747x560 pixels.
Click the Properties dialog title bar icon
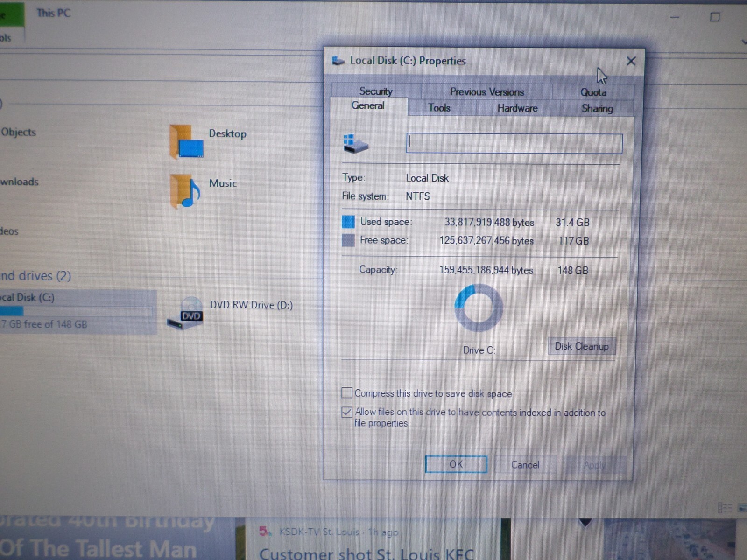coord(338,61)
